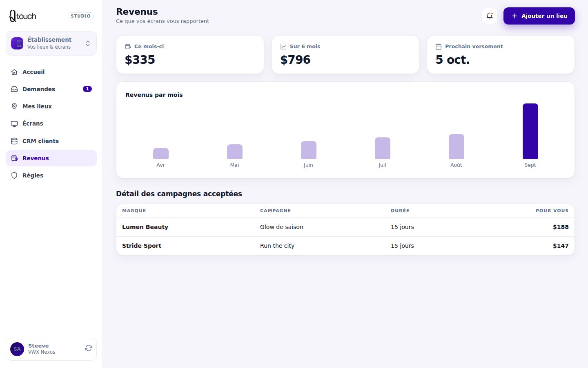Viewport: 588px width, 368px height.
Task: Click the refresh icon next to Steeve
Action: click(x=89, y=348)
